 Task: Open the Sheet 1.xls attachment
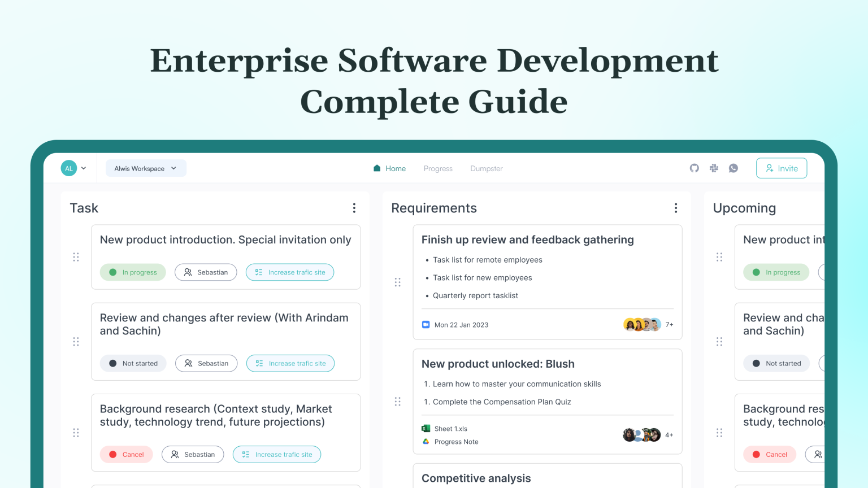click(451, 429)
